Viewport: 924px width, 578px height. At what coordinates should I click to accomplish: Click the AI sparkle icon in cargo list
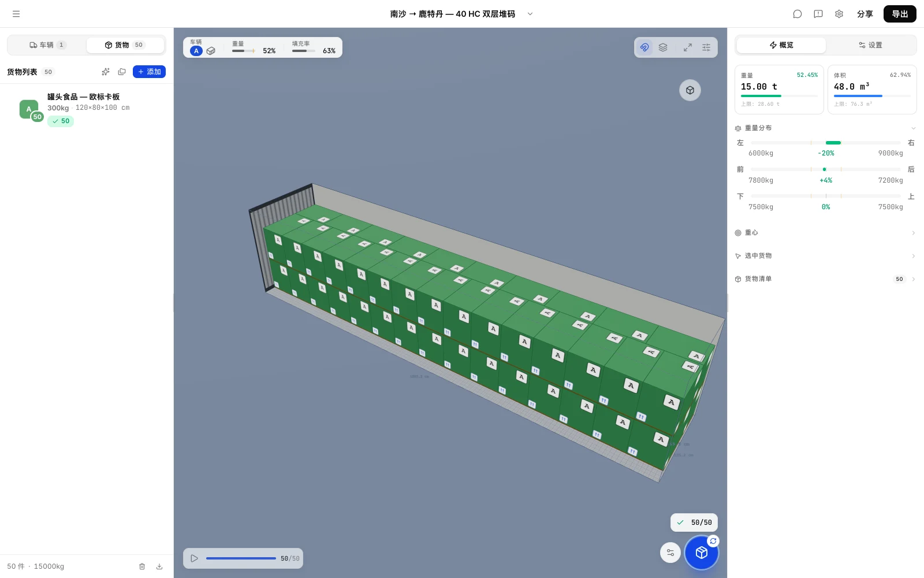click(x=106, y=72)
